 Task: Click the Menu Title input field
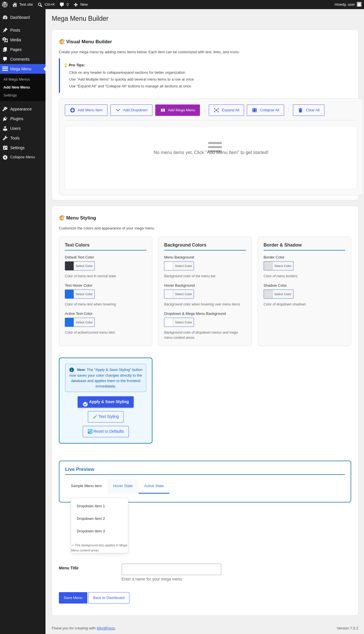point(171,569)
